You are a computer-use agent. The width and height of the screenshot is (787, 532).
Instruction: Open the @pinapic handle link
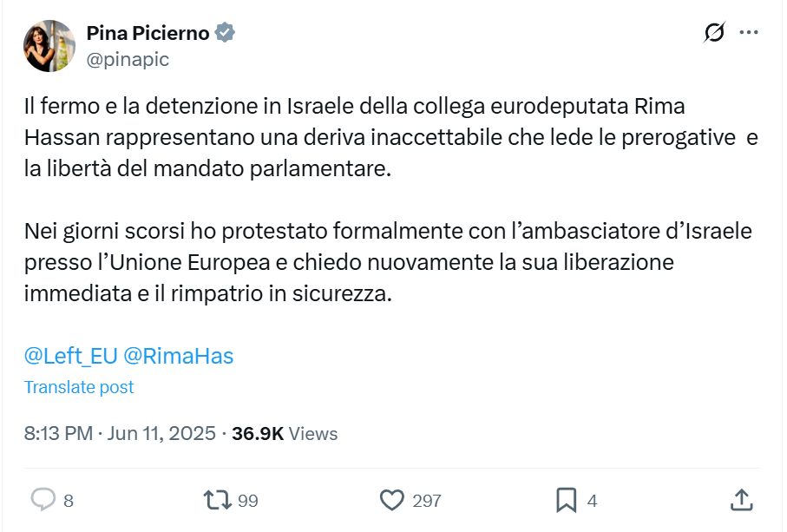coord(128,59)
